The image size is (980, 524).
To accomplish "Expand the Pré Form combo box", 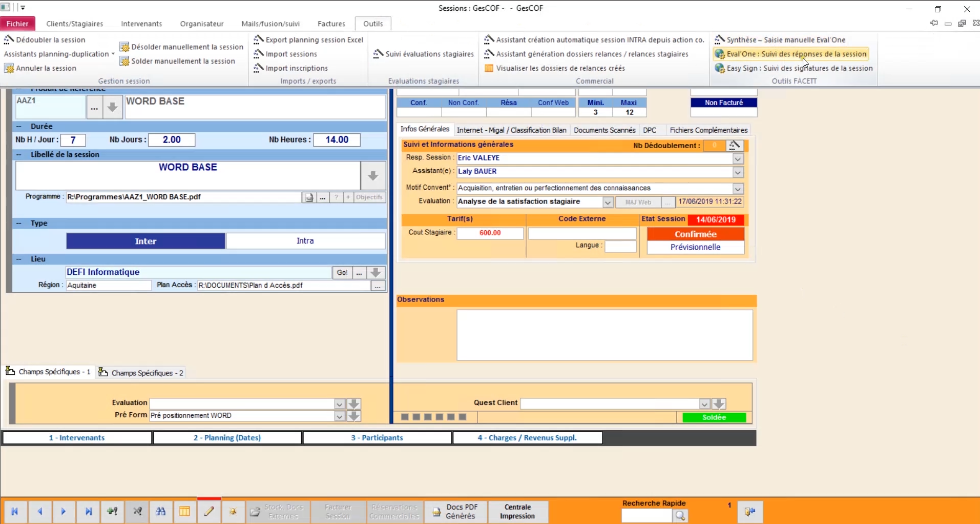I will tap(339, 416).
